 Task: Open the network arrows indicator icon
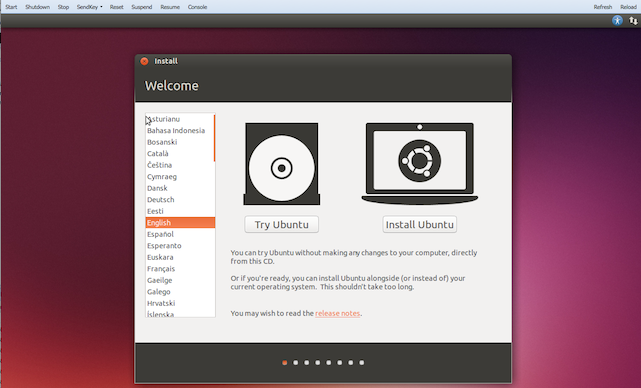point(633,20)
